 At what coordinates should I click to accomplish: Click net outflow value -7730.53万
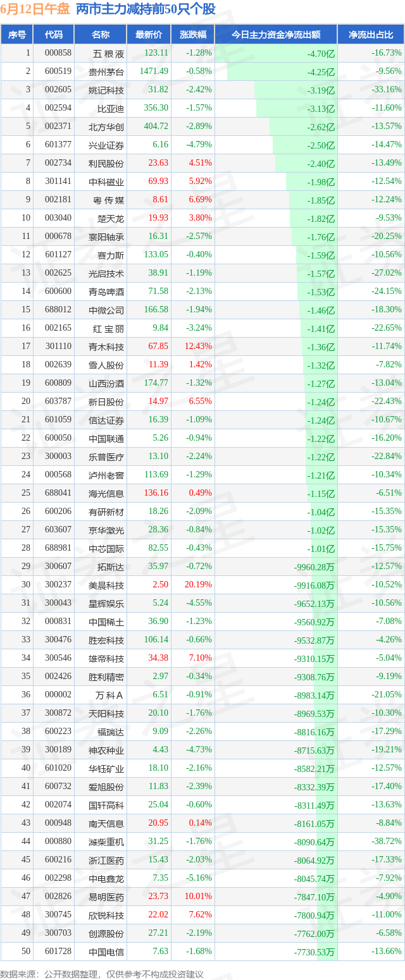point(315,952)
